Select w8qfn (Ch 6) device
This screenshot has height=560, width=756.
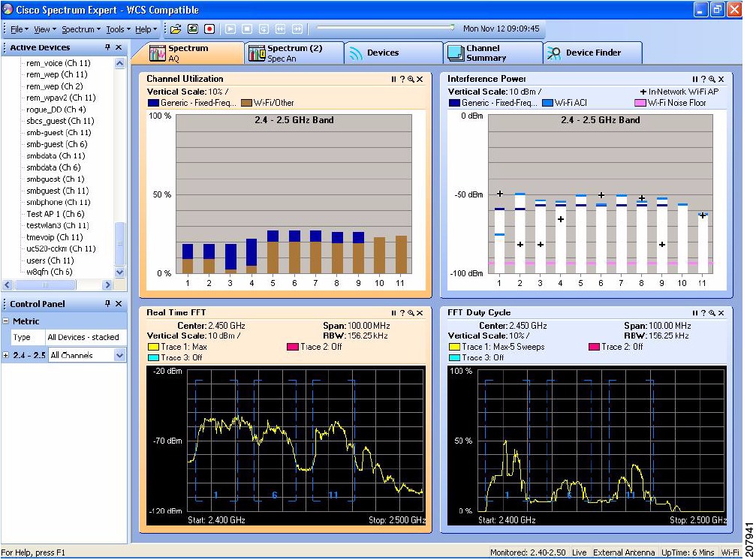coord(50,272)
